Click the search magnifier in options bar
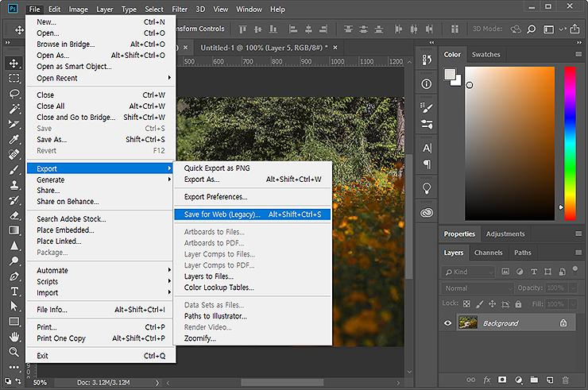The image size is (588, 390). click(532, 29)
